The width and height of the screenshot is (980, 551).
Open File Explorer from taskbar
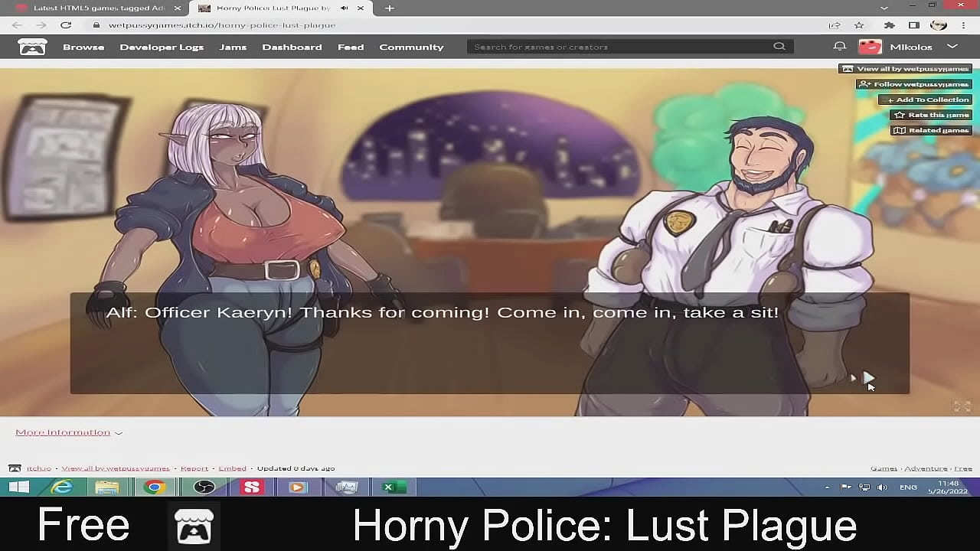[107, 487]
